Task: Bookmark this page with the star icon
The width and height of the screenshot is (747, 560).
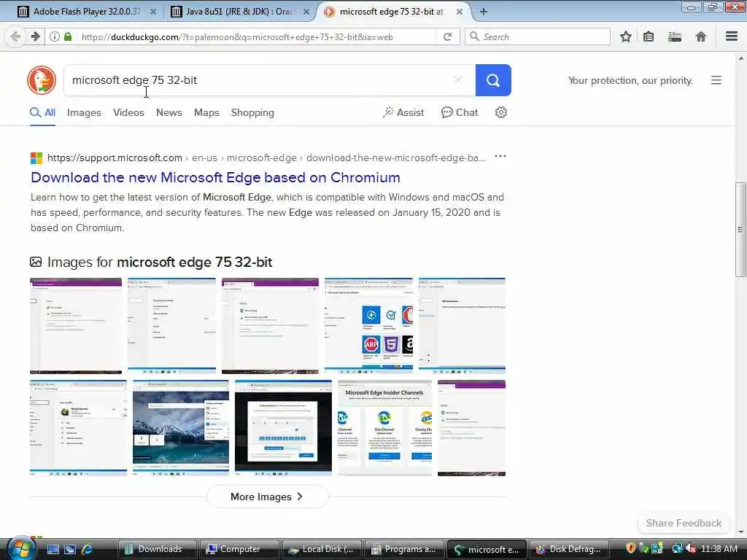Action: [625, 36]
